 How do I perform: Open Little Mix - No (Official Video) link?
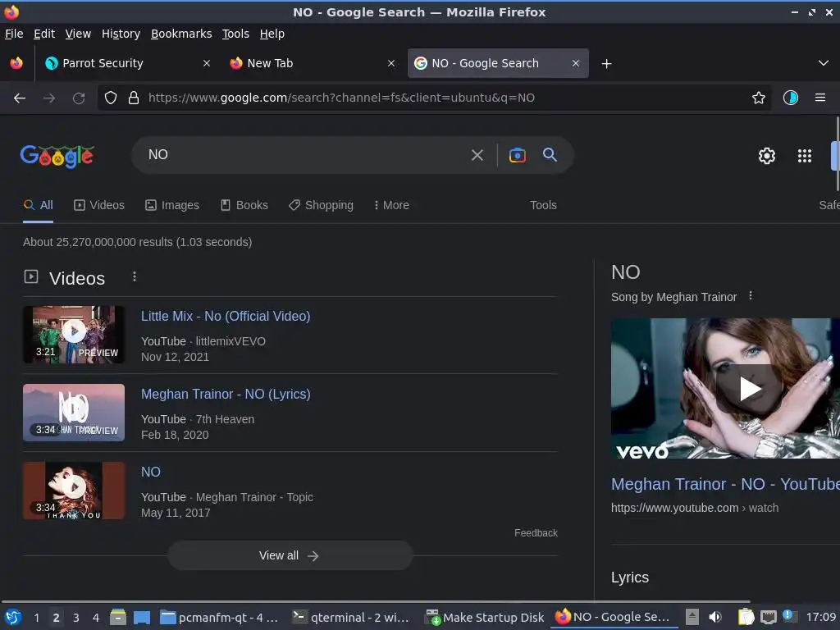pos(226,316)
